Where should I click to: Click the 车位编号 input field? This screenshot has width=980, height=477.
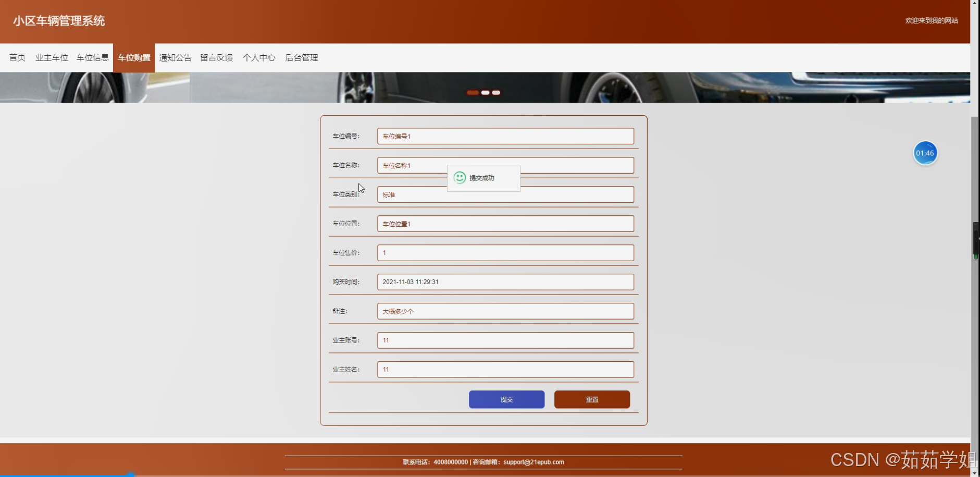pos(505,136)
